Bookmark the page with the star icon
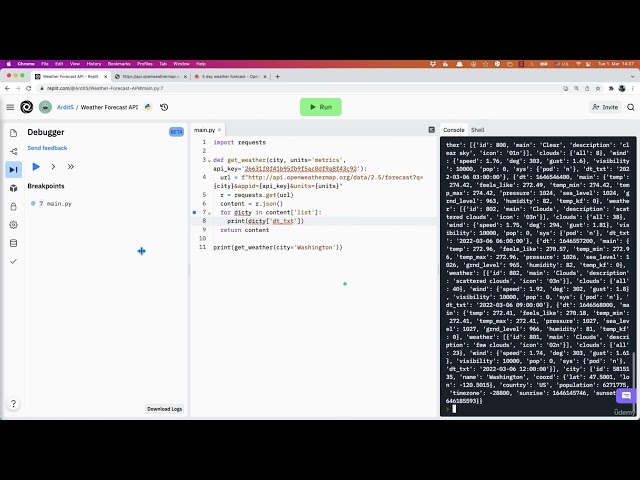The image size is (640, 480). (598, 88)
